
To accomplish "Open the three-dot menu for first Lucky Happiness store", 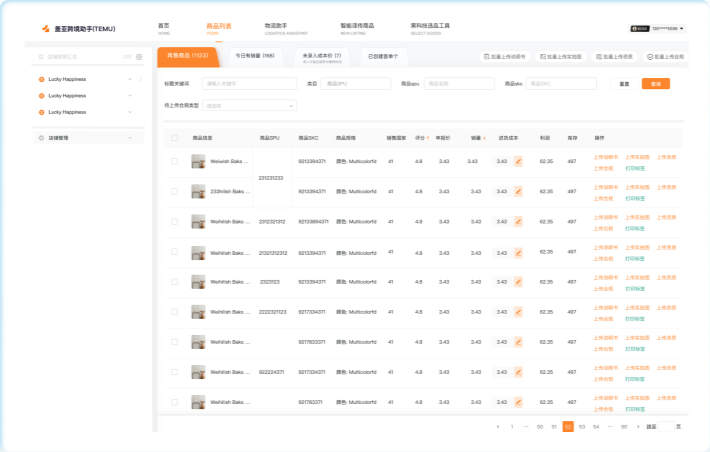I will (x=140, y=79).
